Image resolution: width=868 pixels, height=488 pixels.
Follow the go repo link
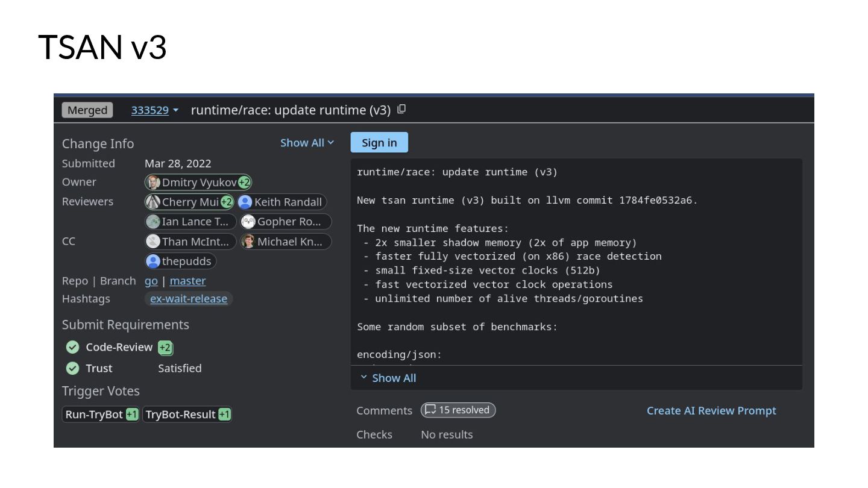pos(151,281)
